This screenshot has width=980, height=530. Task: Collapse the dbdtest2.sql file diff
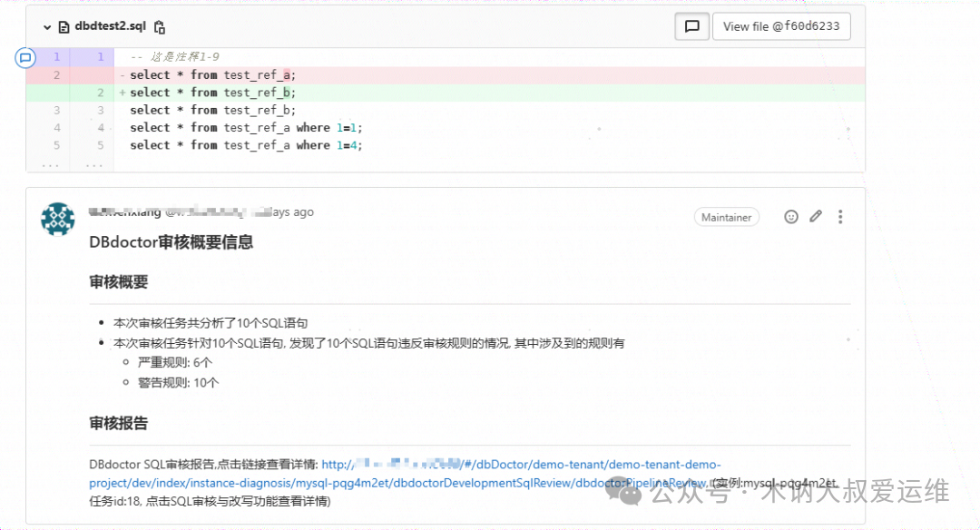[47, 27]
